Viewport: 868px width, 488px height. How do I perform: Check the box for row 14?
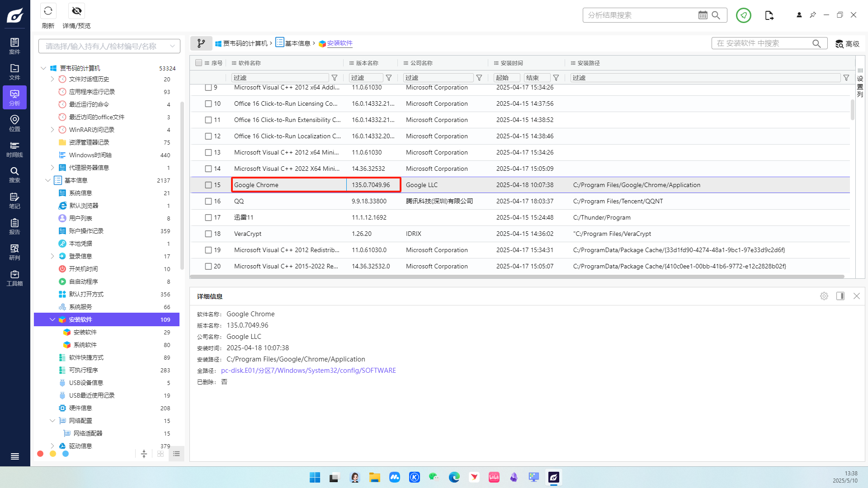click(x=208, y=169)
